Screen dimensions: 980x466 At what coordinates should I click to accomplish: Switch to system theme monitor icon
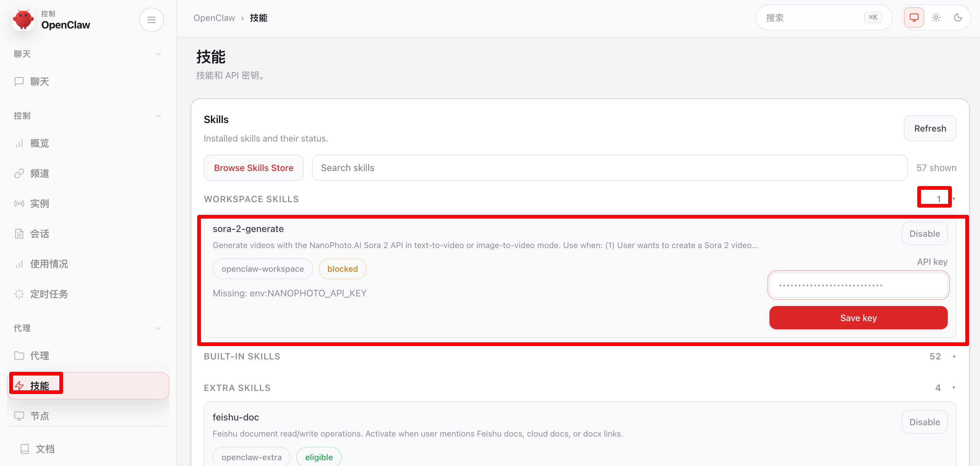914,17
